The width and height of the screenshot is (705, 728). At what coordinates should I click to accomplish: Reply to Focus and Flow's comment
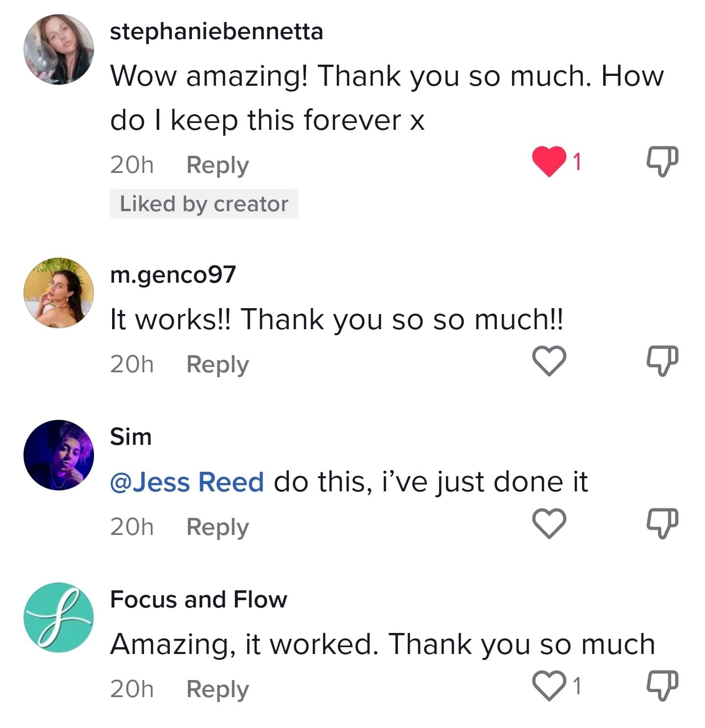[x=217, y=689]
